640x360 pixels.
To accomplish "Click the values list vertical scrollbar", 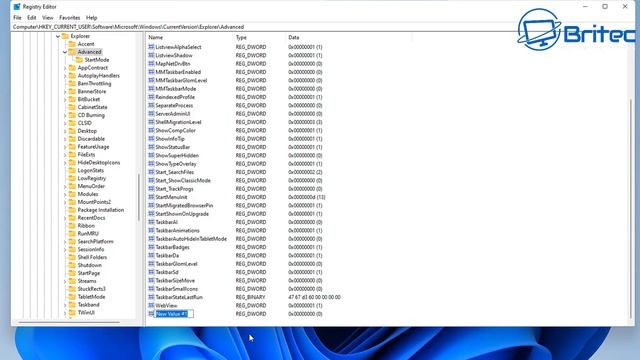I will tap(631, 208).
